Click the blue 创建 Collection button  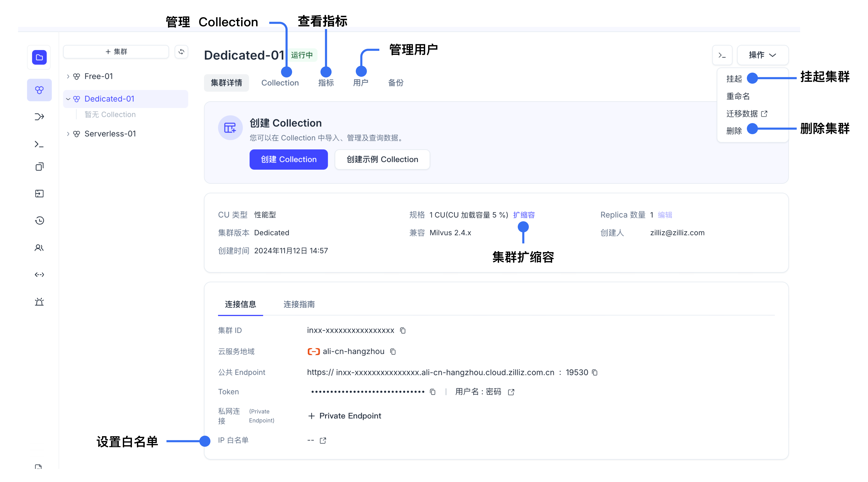(288, 160)
